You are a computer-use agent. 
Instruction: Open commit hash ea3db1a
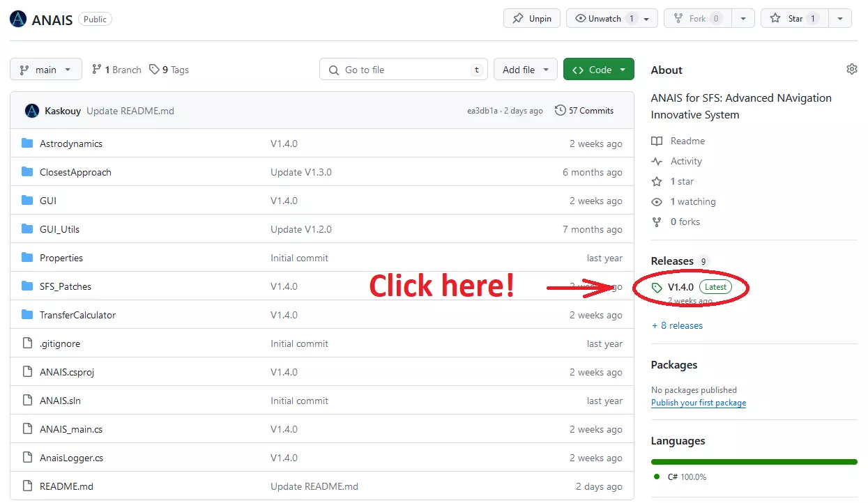click(x=482, y=111)
